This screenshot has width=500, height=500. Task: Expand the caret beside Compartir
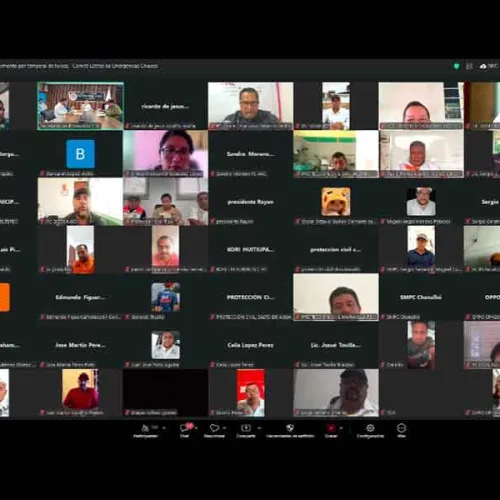click(x=259, y=428)
